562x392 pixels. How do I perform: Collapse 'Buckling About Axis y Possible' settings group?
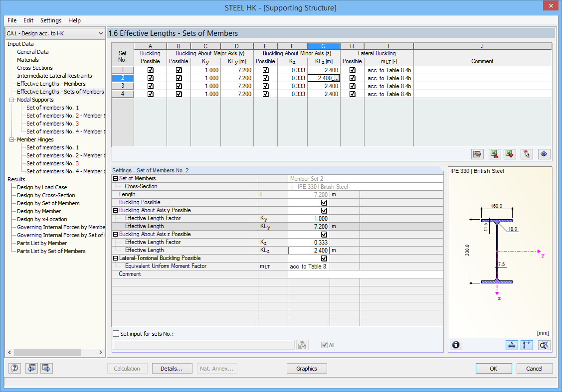(116, 211)
